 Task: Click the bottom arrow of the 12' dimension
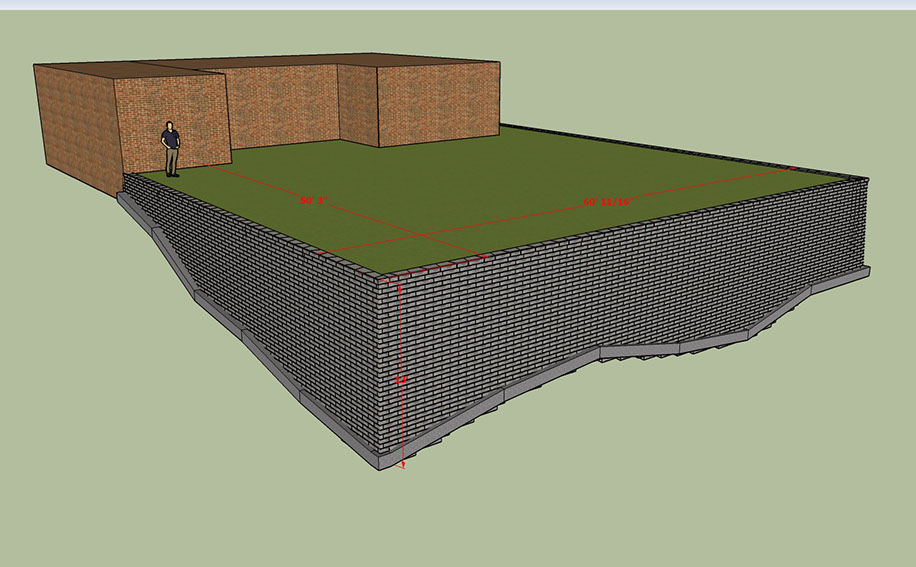click(403, 465)
